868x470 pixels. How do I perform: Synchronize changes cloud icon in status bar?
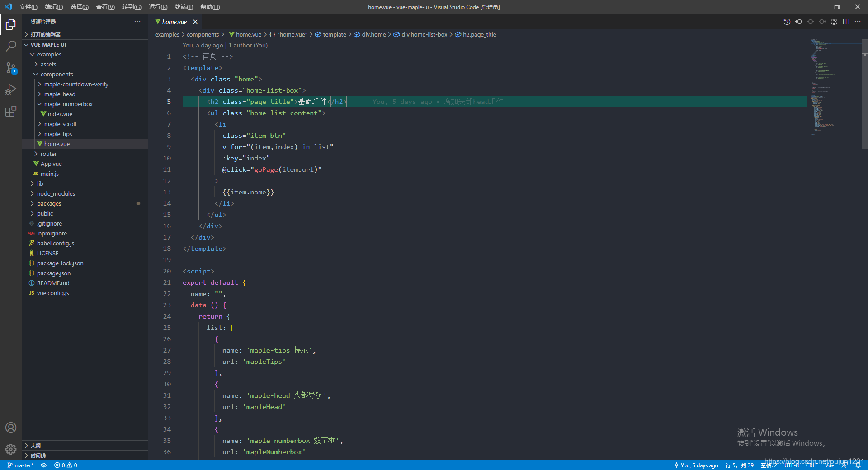tap(44, 465)
